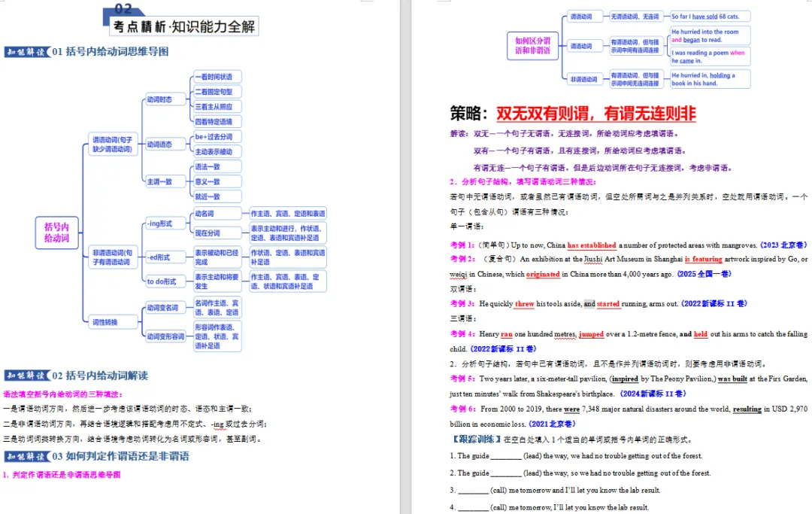812x514 pixels.
Task: Click the example 'I was reading a poem when he came in.'
Action: click(x=710, y=56)
